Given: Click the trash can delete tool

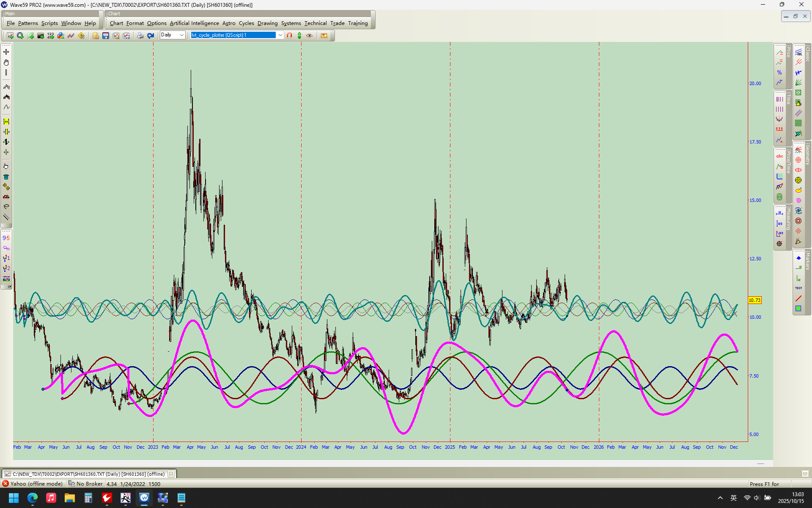Looking at the screenshot, I should coord(6,177).
